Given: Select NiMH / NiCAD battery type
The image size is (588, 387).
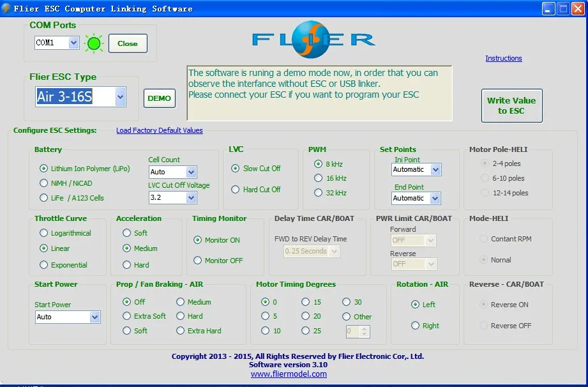Looking at the screenshot, I should pos(44,183).
